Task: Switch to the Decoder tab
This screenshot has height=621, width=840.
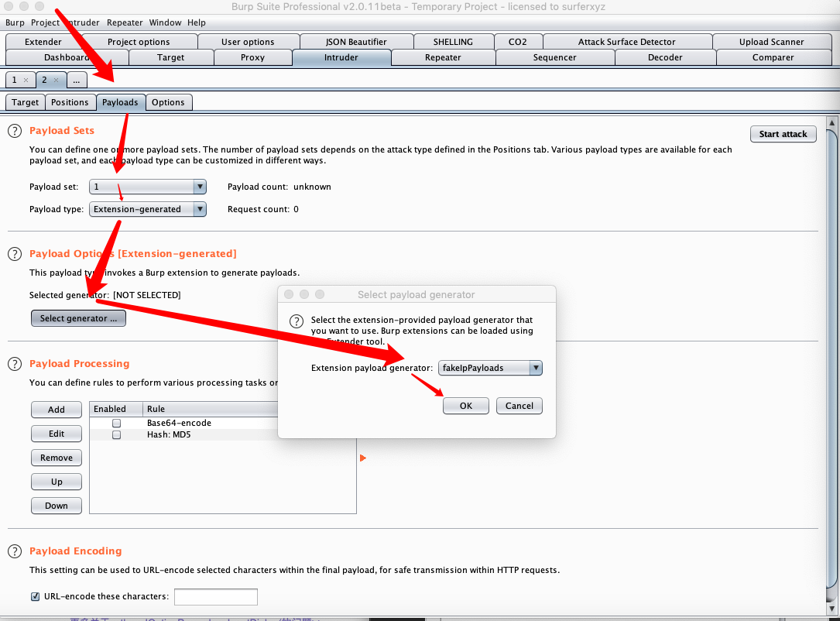Action: (x=665, y=57)
